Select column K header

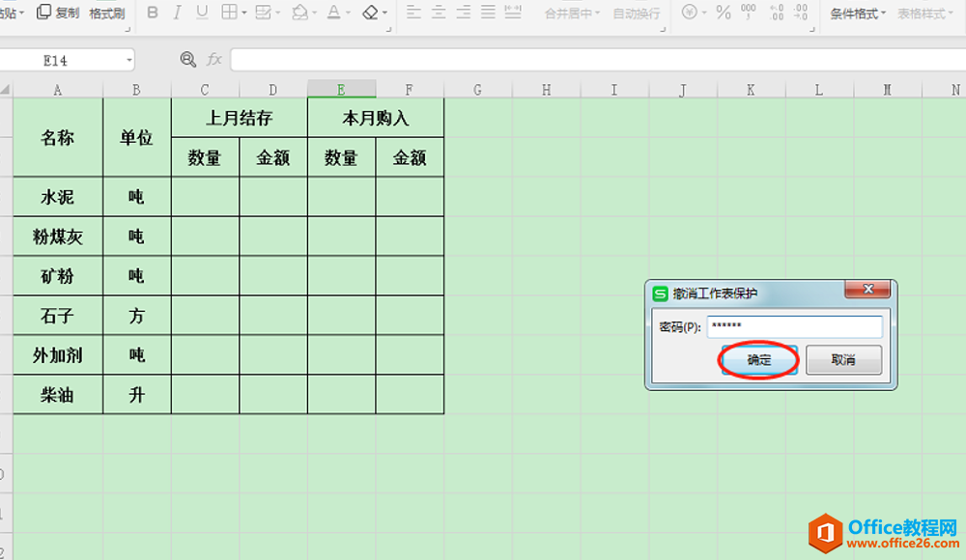[x=751, y=90]
